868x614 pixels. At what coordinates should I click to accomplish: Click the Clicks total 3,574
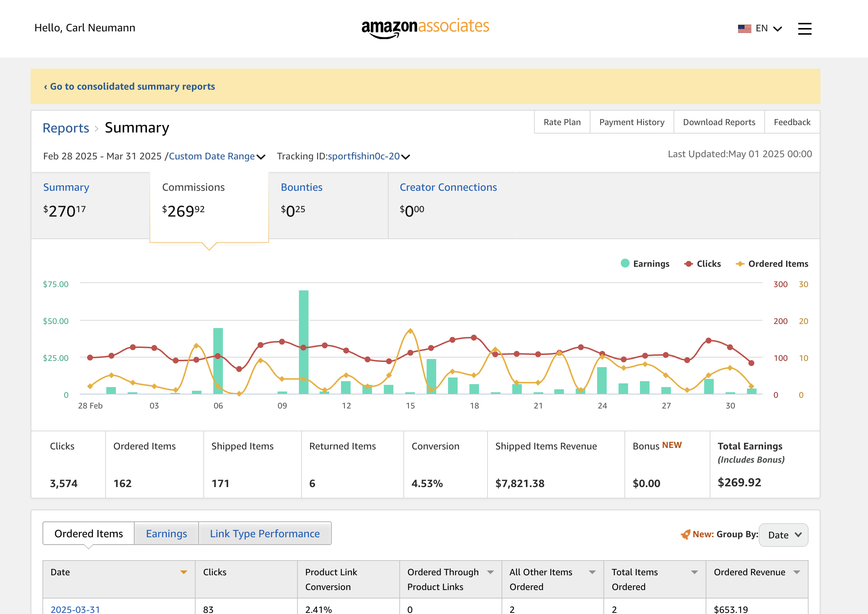click(63, 483)
